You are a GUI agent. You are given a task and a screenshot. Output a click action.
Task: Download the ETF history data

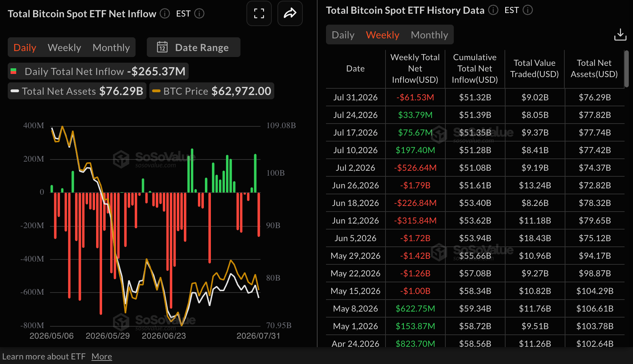tap(620, 35)
